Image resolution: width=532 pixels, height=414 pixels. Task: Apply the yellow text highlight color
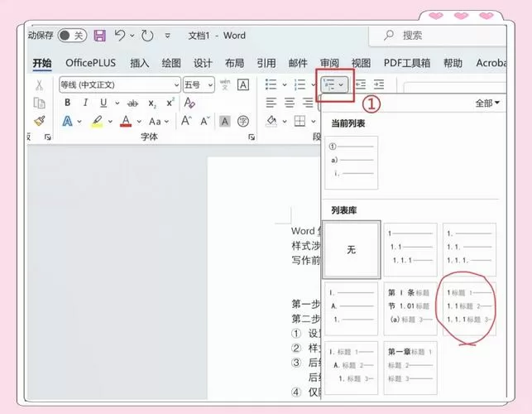[97, 121]
